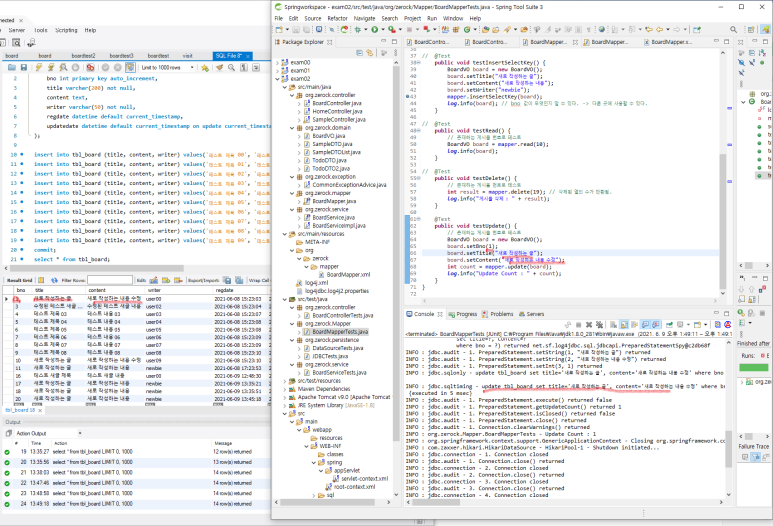Execute SQL with lightning bolt icon
The width and height of the screenshot is (773, 526).
38,68
